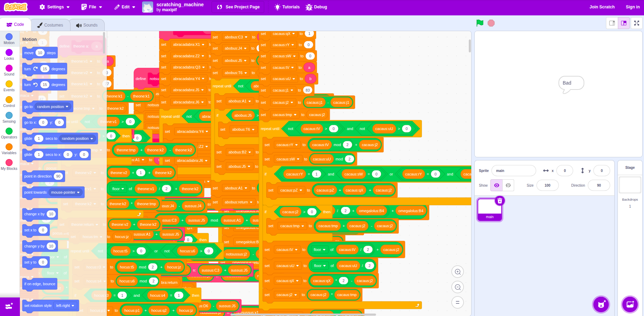Reset workspace zoom with the equals button

(x=458, y=302)
